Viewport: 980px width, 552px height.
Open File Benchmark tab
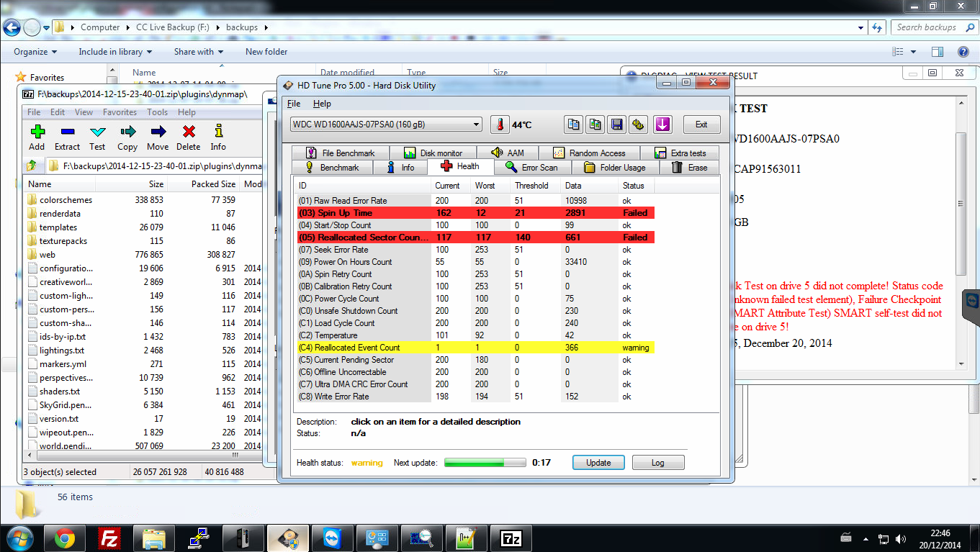pyautogui.click(x=341, y=153)
